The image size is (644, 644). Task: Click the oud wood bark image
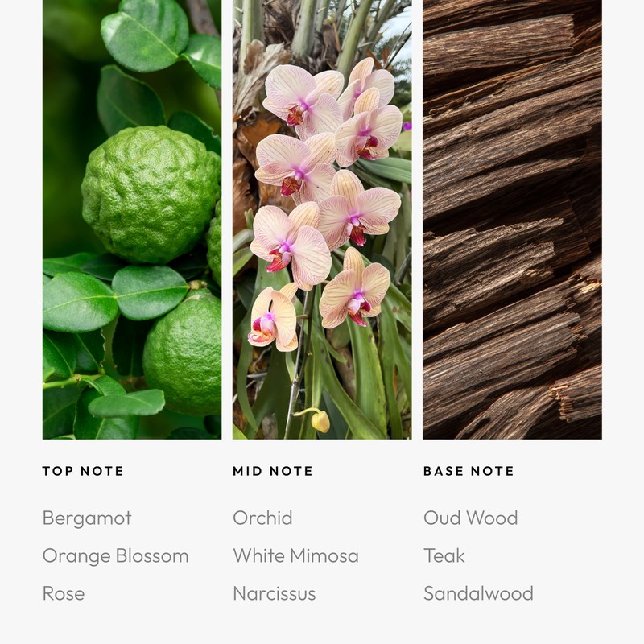point(512,219)
